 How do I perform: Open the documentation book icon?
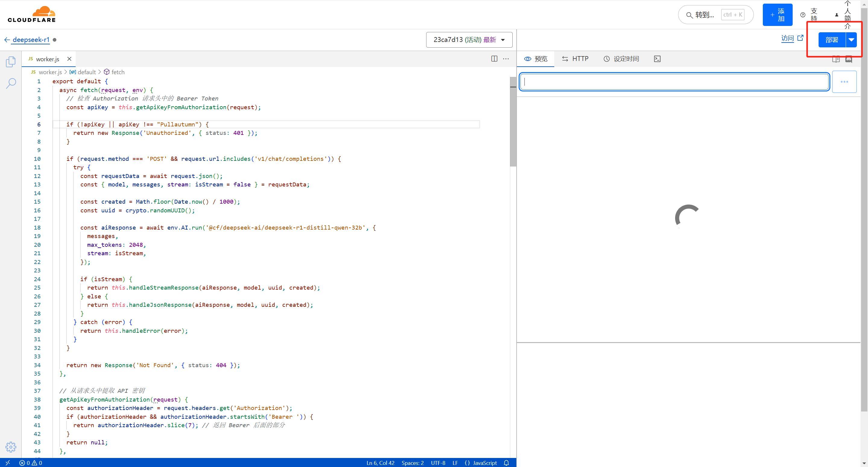tap(836, 59)
